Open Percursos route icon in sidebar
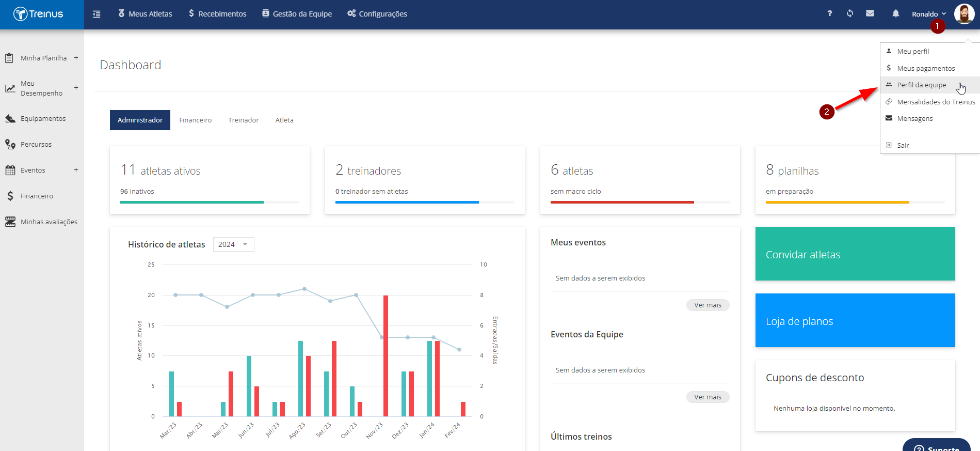Screen dimensions: 980x451 10,144
